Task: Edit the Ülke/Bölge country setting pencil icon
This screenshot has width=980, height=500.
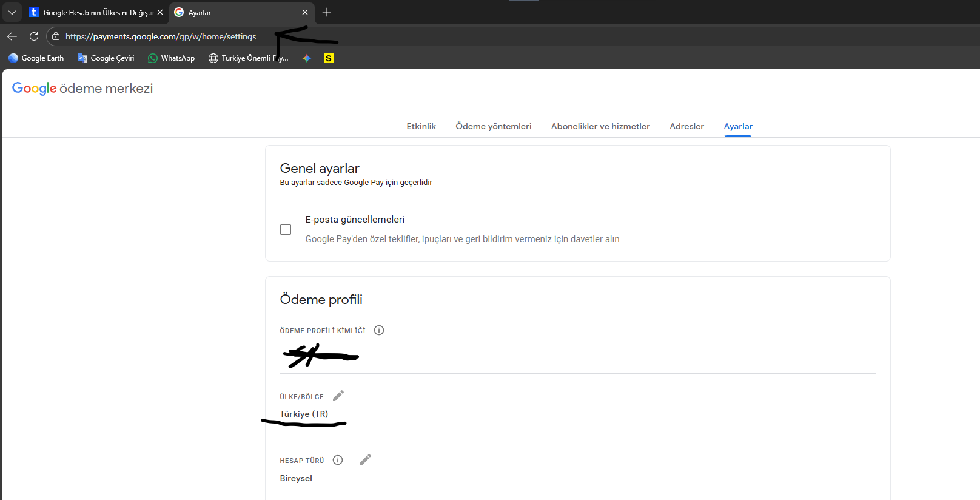Action: point(338,396)
